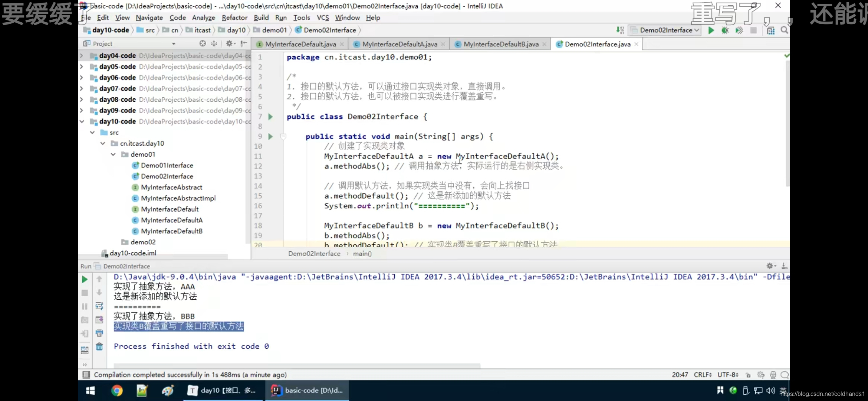Expand the day04-code module
The width and height of the screenshot is (868, 401).
point(82,56)
